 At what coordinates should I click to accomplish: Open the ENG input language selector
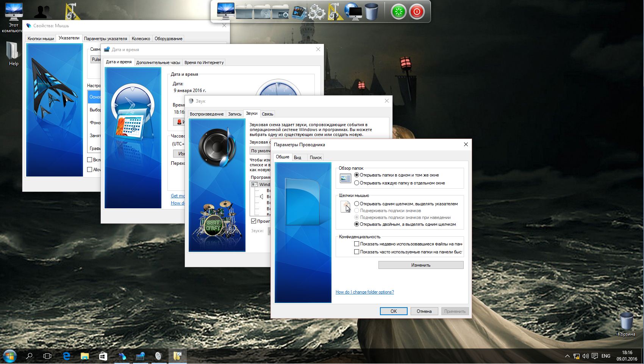point(606,356)
